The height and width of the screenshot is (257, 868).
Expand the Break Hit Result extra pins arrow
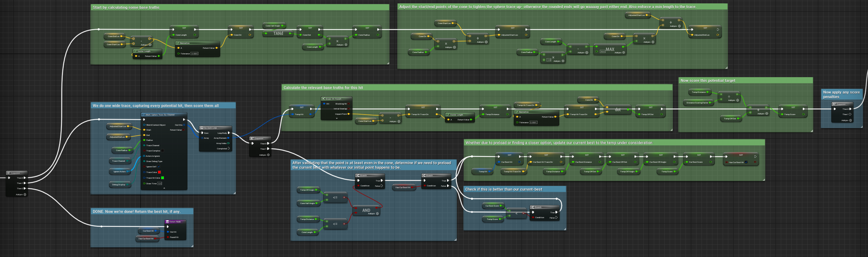[337, 118]
